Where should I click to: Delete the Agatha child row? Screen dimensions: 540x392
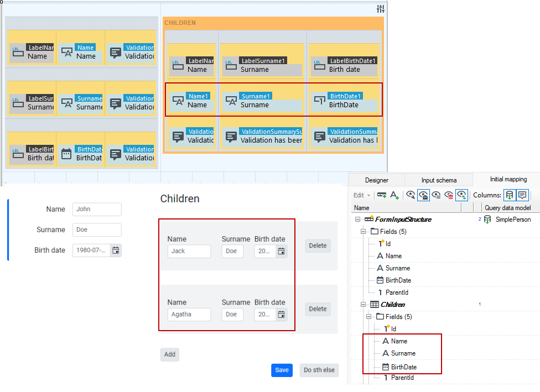pyautogui.click(x=318, y=309)
